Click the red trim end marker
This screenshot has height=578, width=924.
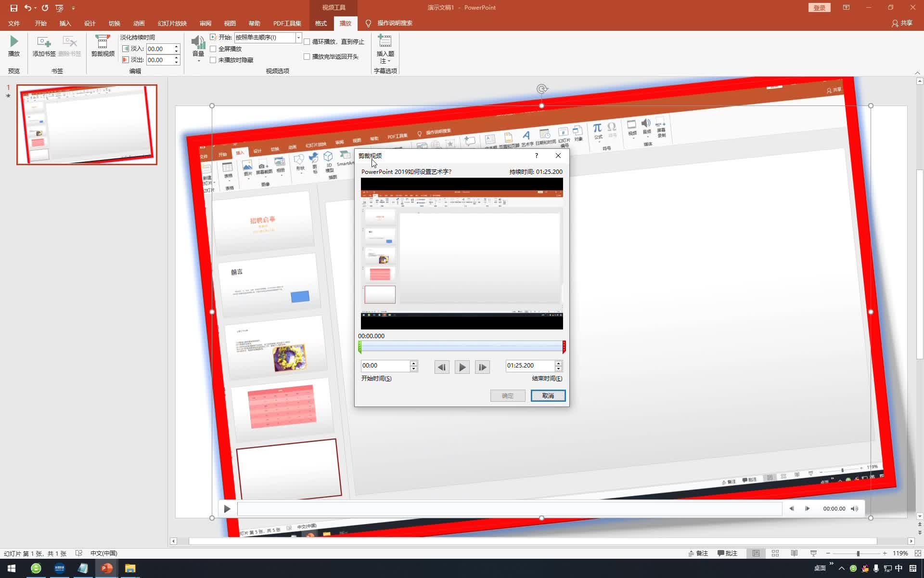[x=564, y=347]
